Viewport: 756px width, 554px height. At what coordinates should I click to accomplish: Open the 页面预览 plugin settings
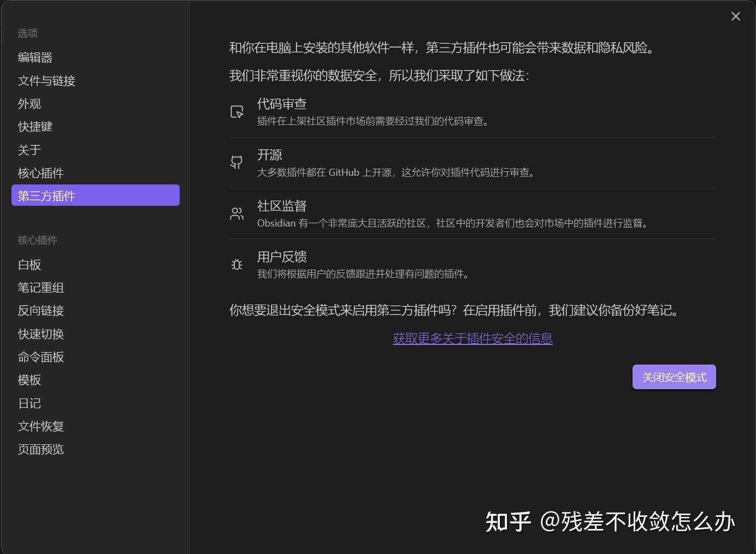coord(96,449)
